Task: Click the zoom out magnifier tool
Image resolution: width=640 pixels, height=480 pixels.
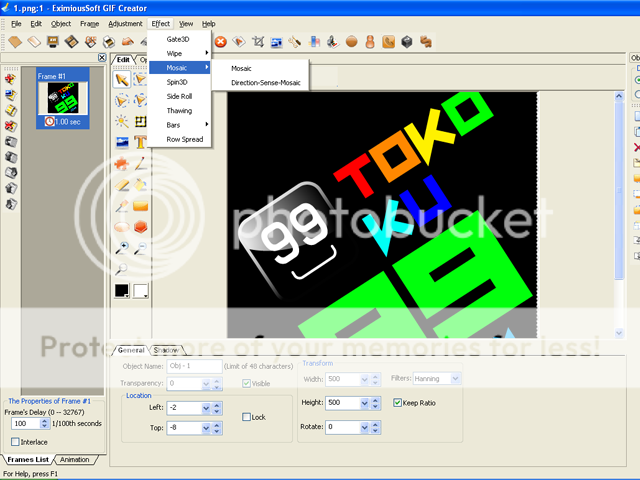Action: point(140,248)
